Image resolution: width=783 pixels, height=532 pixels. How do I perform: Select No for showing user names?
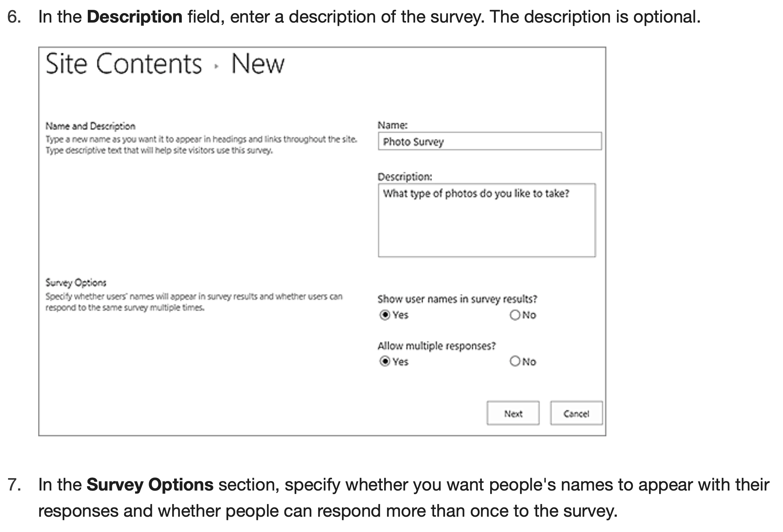coord(515,315)
